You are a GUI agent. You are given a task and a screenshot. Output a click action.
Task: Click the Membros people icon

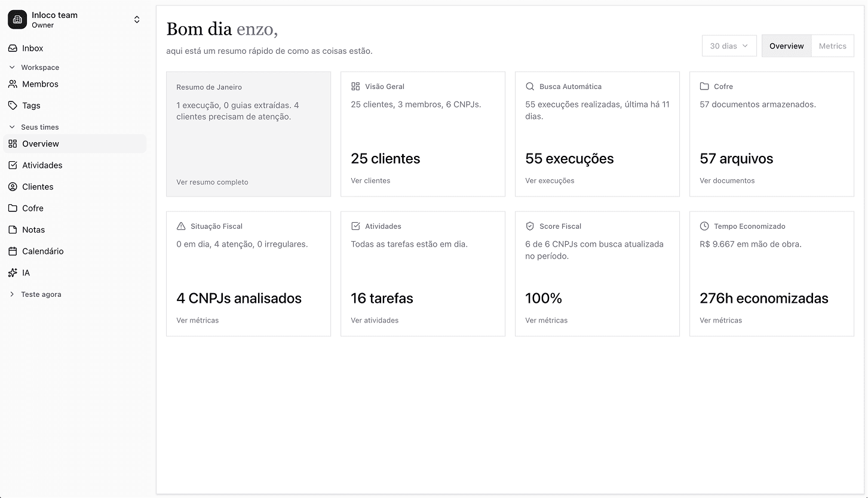(13, 84)
